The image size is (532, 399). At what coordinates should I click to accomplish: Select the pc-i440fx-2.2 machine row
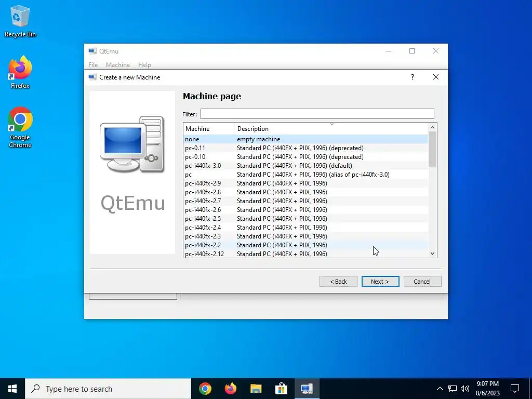click(x=305, y=245)
